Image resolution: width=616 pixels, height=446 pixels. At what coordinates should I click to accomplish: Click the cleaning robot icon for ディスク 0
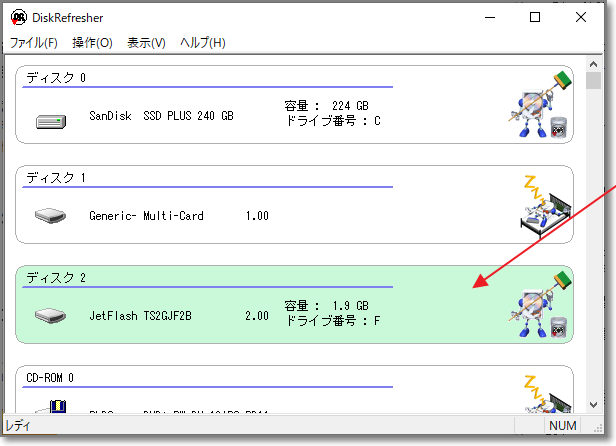[539, 105]
